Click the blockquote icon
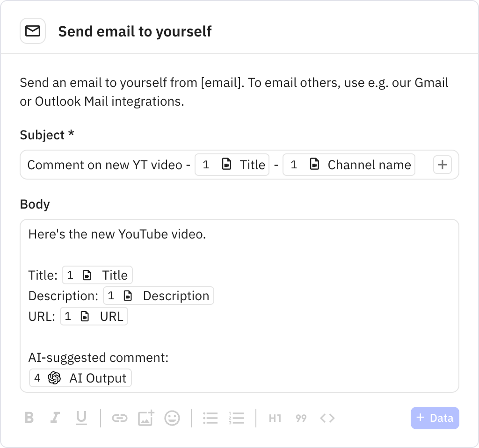This screenshot has width=479, height=448. [x=301, y=418]
